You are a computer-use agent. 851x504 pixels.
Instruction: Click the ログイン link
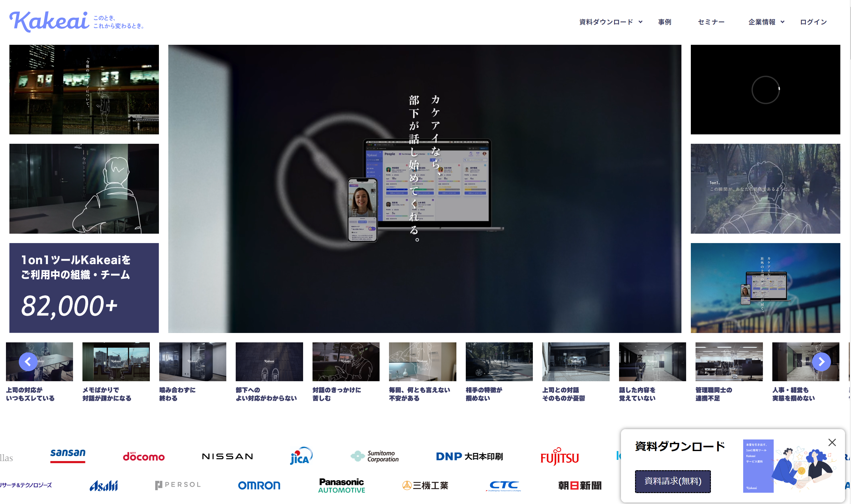click(x=813, y=22)
